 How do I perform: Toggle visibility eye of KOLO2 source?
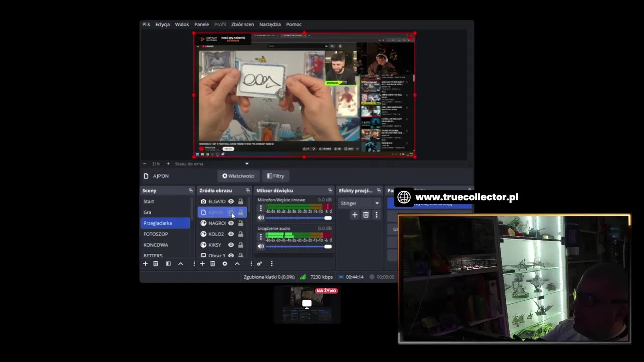click(x=231, y=234)
